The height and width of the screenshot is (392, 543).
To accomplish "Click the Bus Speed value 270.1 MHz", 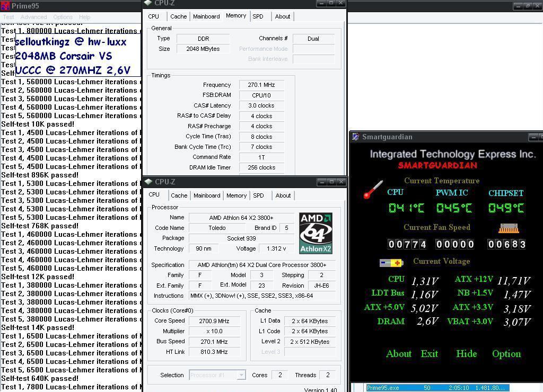I will pos(214,342).
